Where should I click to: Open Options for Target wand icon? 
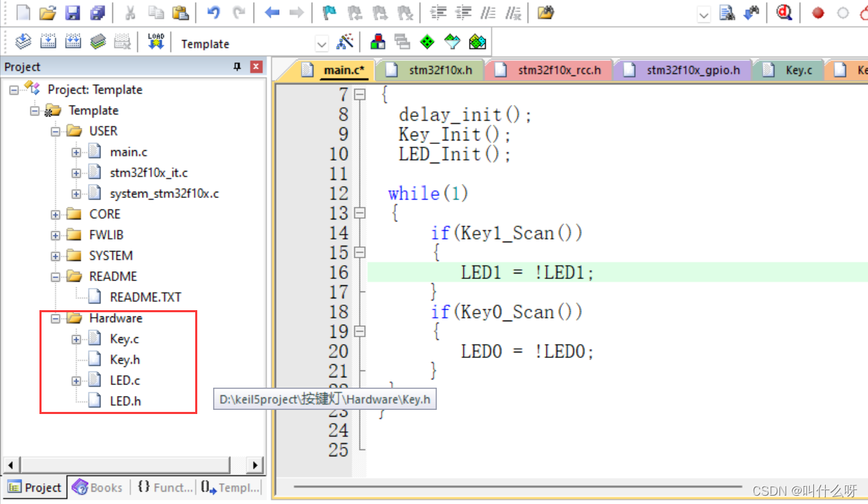(345, 42)
